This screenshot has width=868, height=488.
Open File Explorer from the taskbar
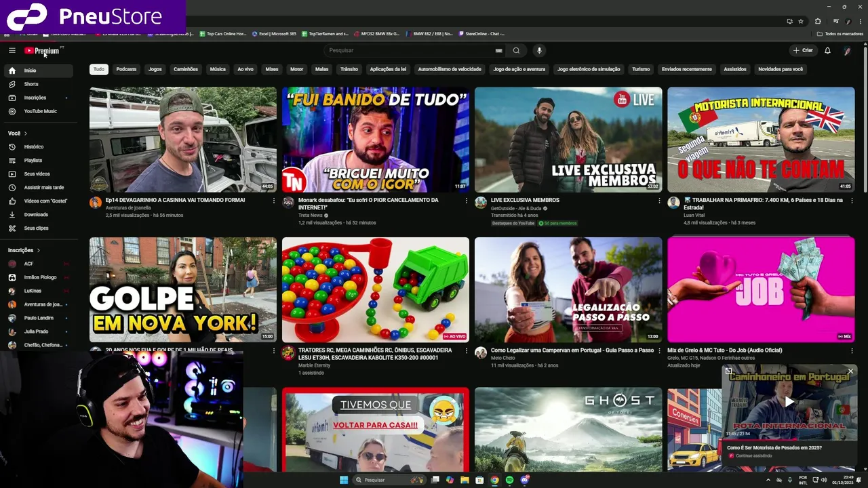pos(465,480)
